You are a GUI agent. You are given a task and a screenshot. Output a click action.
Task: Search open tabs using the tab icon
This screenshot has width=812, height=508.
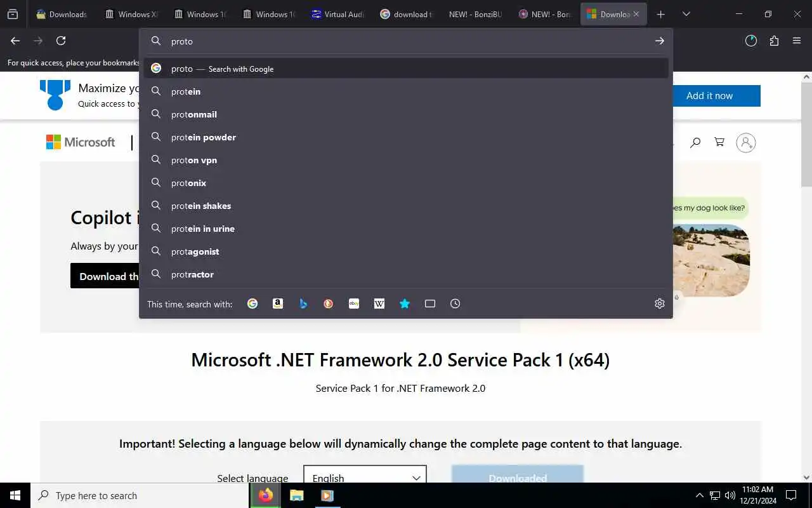click(x=430, y=304)
